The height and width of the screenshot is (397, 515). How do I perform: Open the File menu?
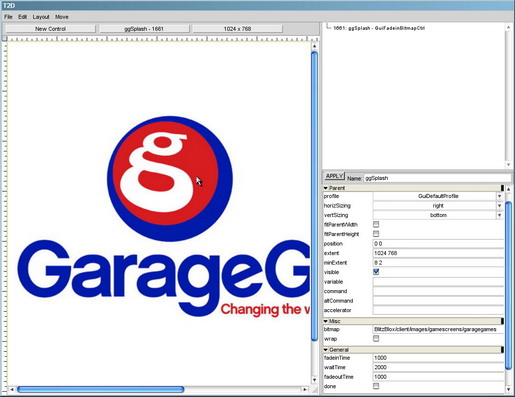tap(8, 17)
